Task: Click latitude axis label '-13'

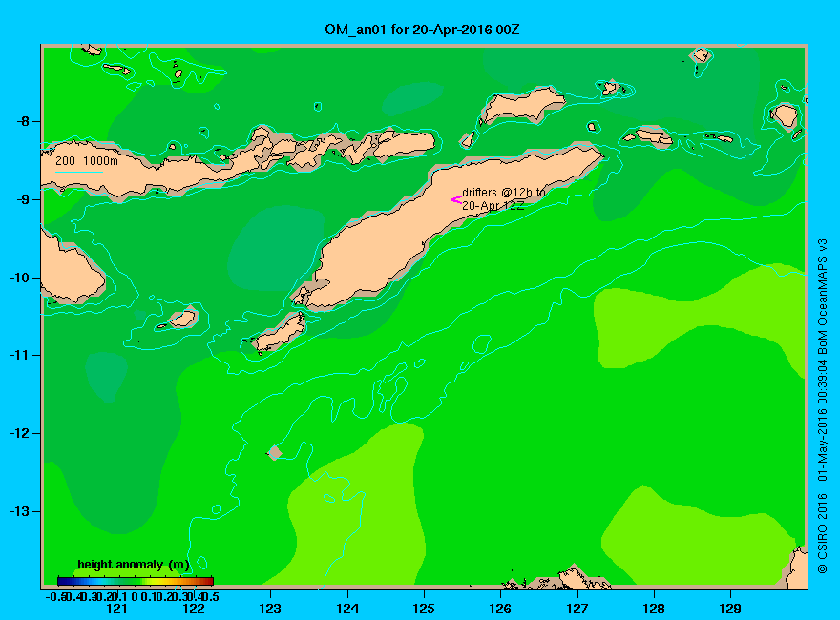Action: coord(19,511)
